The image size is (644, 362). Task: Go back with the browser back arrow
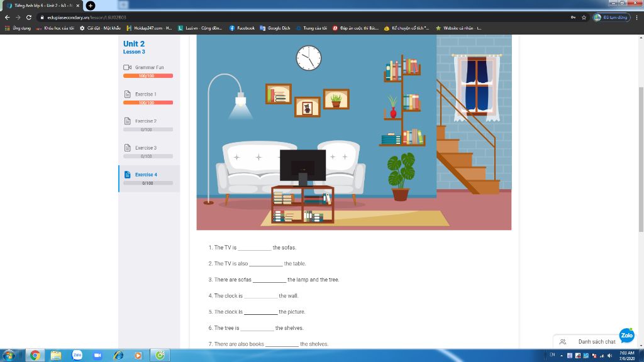pyautogui.click(x=7, y=17)
